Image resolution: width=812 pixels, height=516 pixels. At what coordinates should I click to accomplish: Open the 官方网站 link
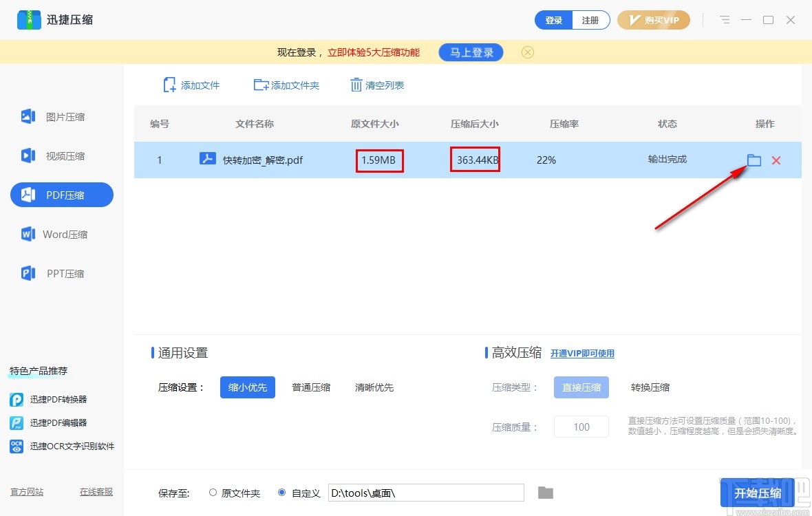(x=27, y=492)
